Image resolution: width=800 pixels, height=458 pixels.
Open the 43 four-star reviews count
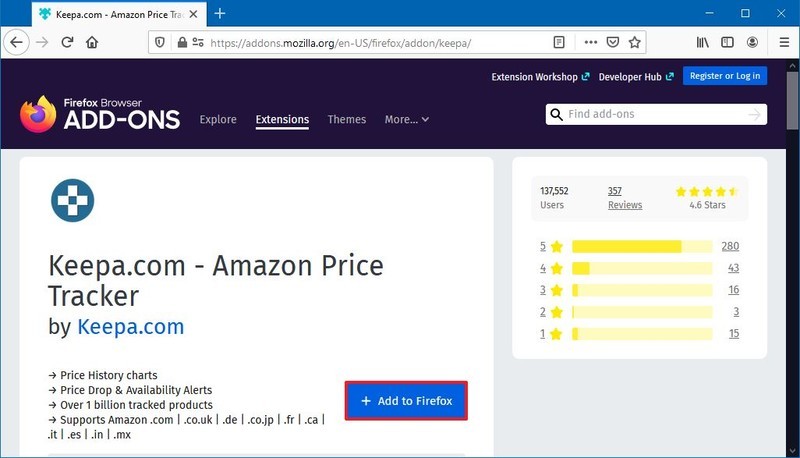733,268
